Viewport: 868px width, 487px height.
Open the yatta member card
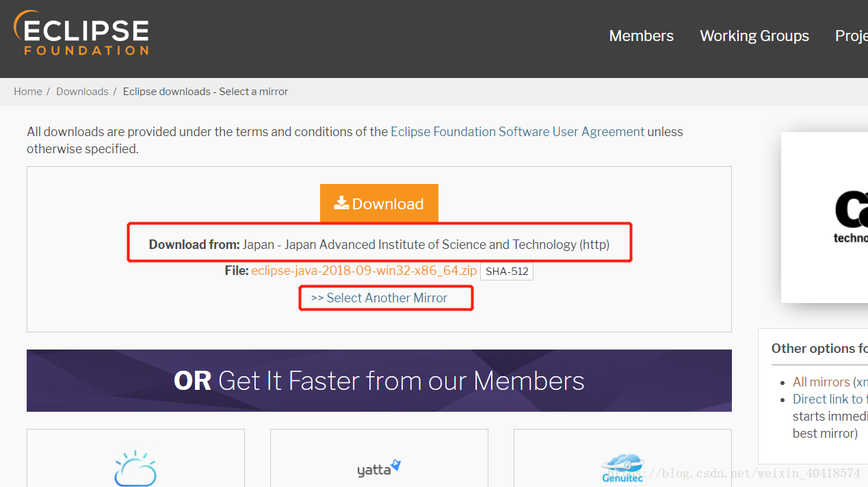(379, 458)
